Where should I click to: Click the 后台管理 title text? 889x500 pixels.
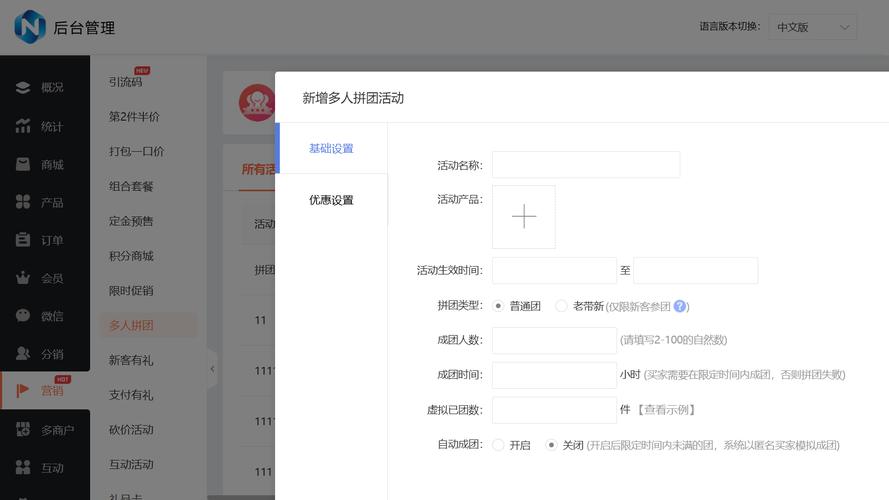(x=84, y=28)
